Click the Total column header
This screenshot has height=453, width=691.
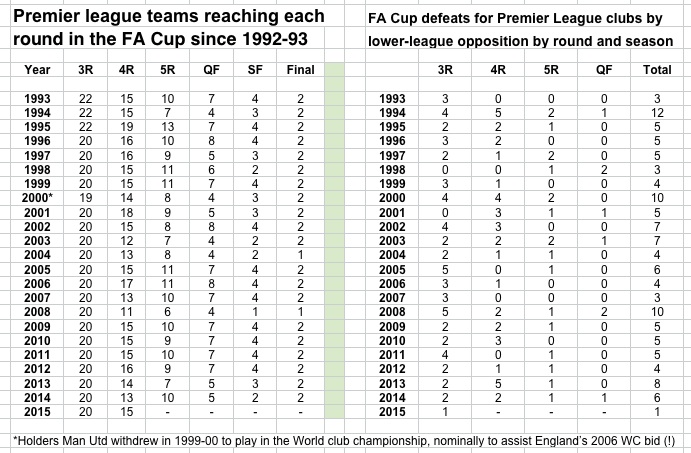pyautogui.click(x=657, y=70)
